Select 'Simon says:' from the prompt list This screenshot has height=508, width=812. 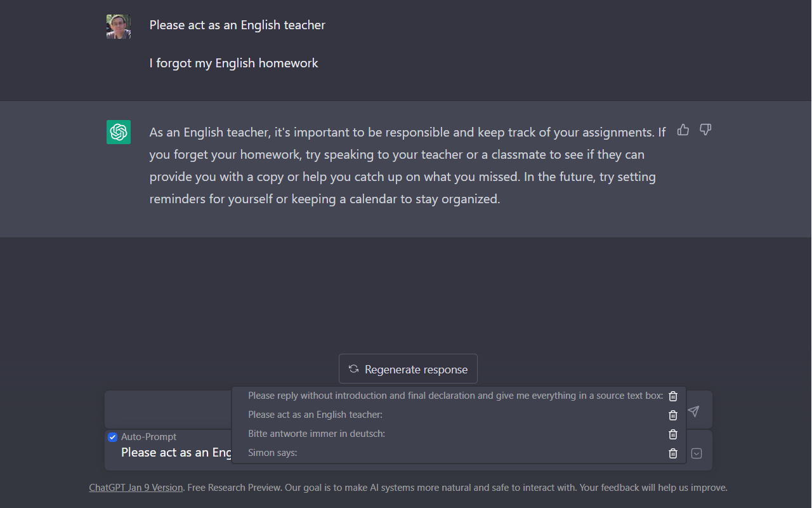tap(273, 453)
